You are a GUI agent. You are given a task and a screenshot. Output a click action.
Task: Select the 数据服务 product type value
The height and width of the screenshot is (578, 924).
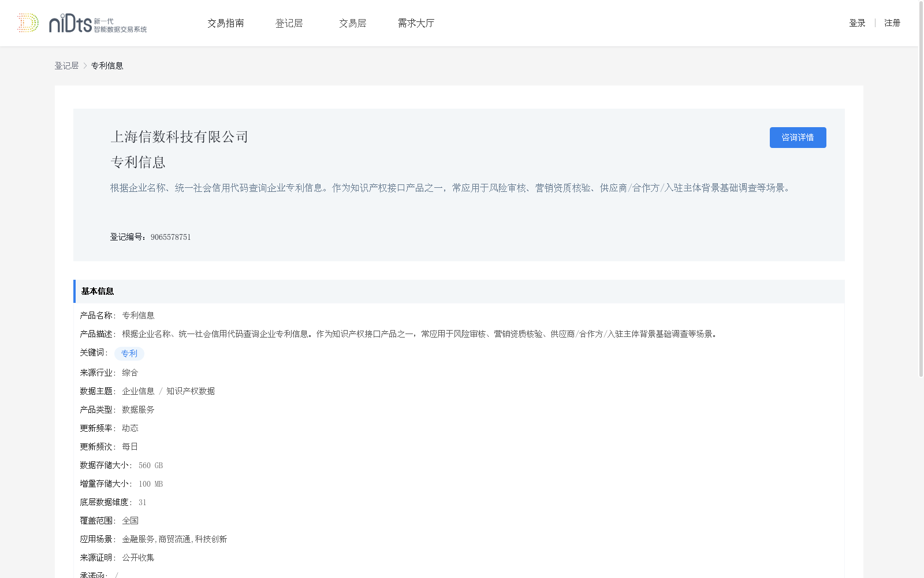coord(138,410)
